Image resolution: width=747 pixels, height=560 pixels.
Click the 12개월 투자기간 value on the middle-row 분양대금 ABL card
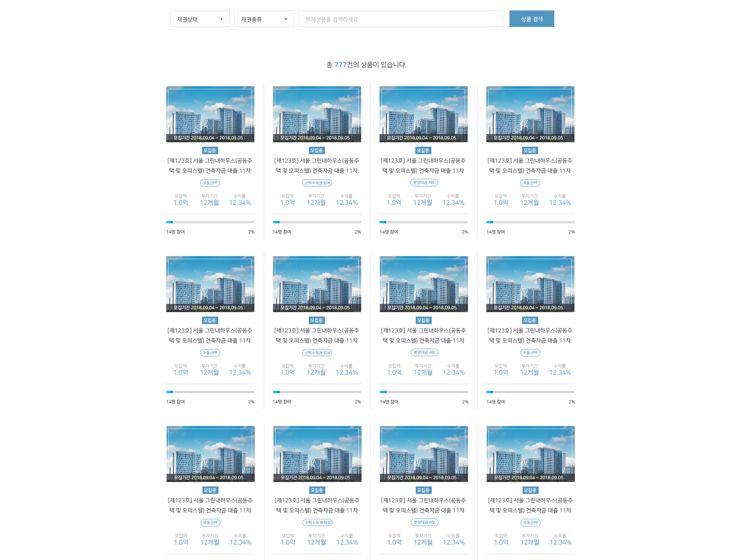[423, 373]
